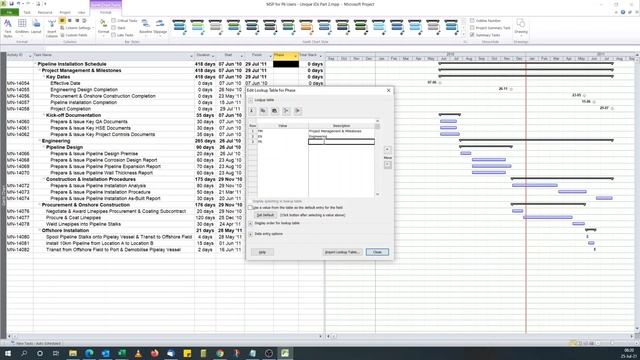Open the Start column filter dropdown

[242, 56]
